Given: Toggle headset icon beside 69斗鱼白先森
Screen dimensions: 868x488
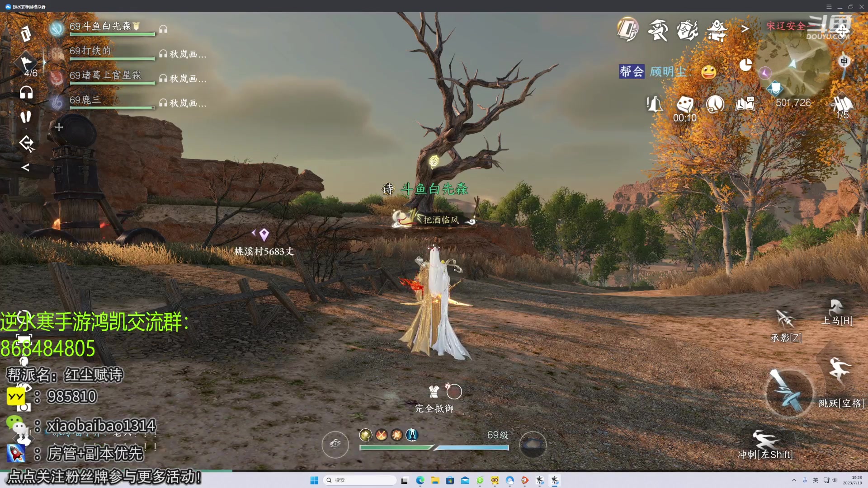Looking at the screenshot, I should (x=163, y=29).
